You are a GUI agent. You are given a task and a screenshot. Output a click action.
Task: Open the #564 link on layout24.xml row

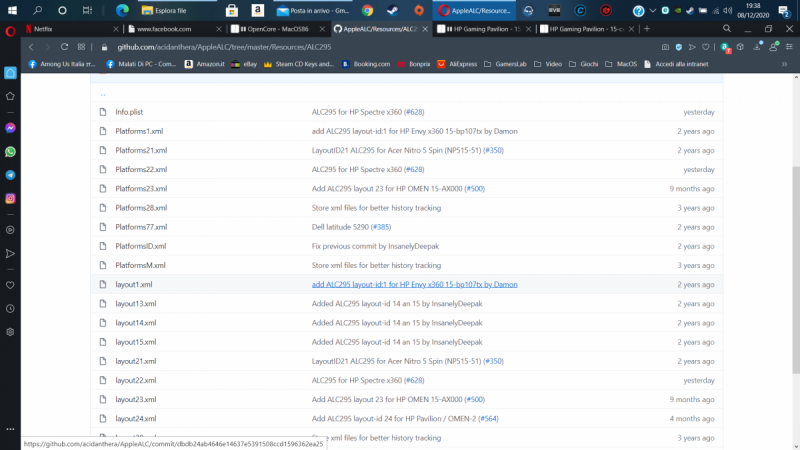(x=488, y=418)
